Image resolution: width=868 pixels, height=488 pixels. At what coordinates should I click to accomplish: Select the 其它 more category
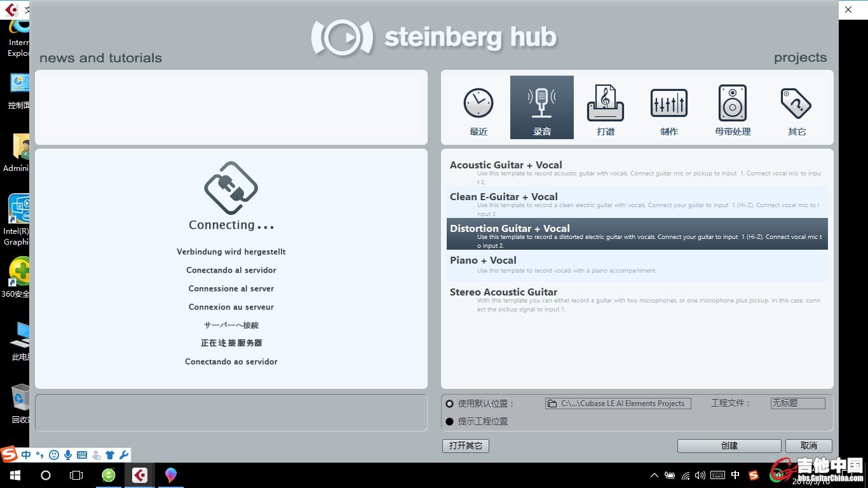(x=796, y=107)
